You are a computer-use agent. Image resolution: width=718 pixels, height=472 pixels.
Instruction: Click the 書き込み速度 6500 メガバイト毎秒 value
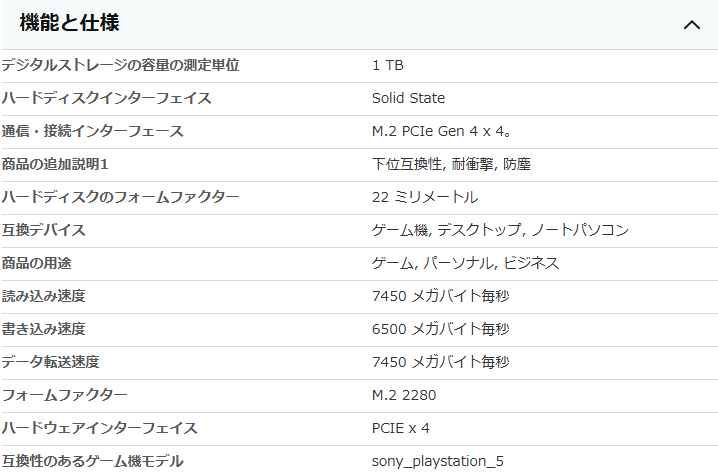pyautogui.click(x=441, y=329)
